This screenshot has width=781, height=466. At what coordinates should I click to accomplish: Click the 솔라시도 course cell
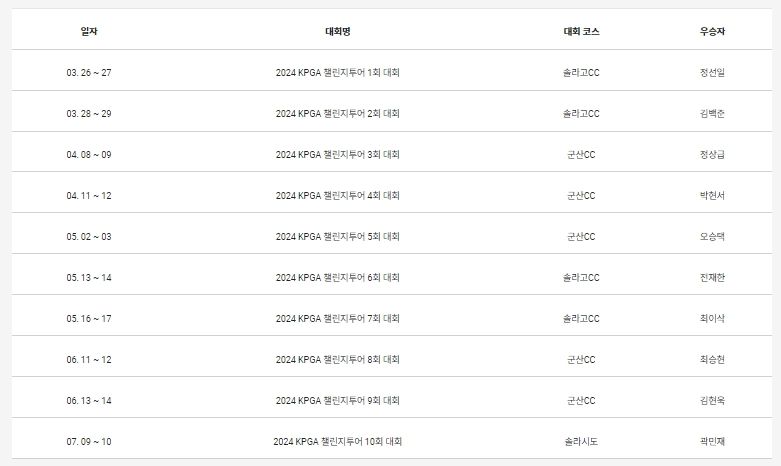[581, 441]
